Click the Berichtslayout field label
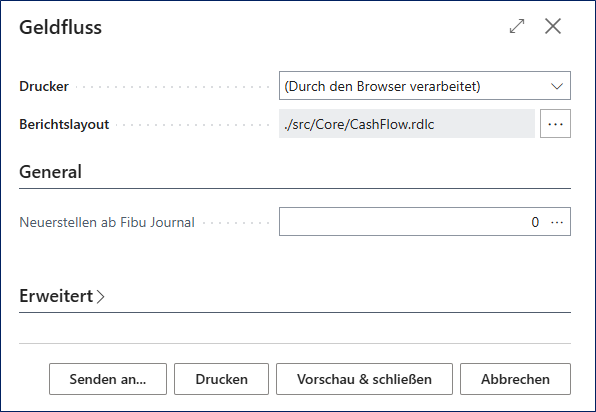Image resolution: width=596 pixels, height=412 pixels. pos(64,124)
